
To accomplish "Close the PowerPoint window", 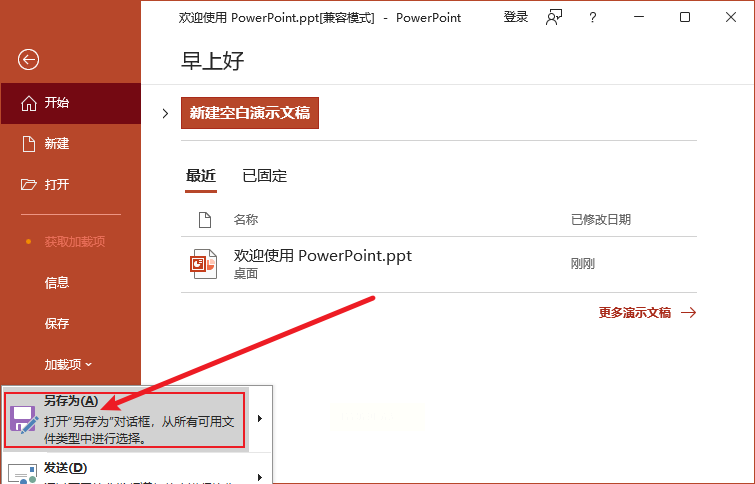I will point(731,17).
